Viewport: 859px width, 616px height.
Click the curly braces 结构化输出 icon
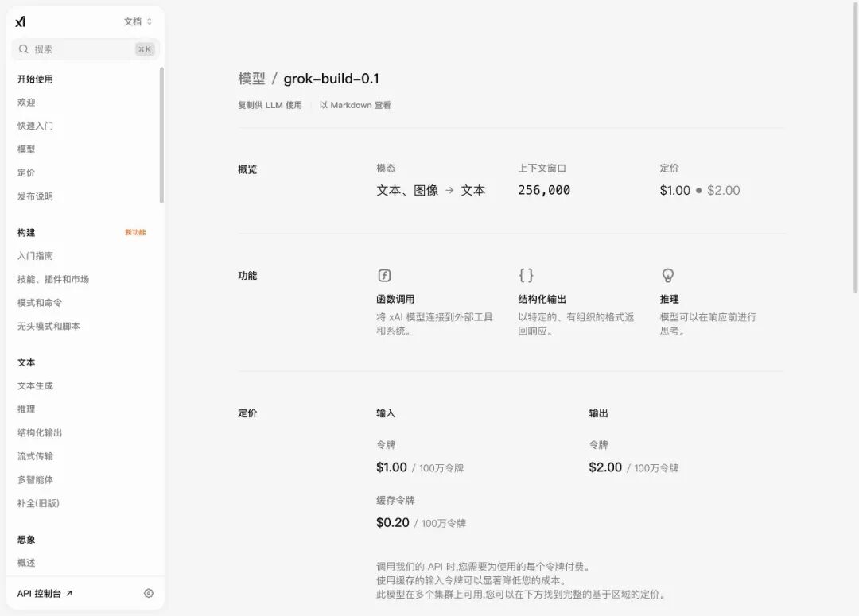click(x=526, y=275)
